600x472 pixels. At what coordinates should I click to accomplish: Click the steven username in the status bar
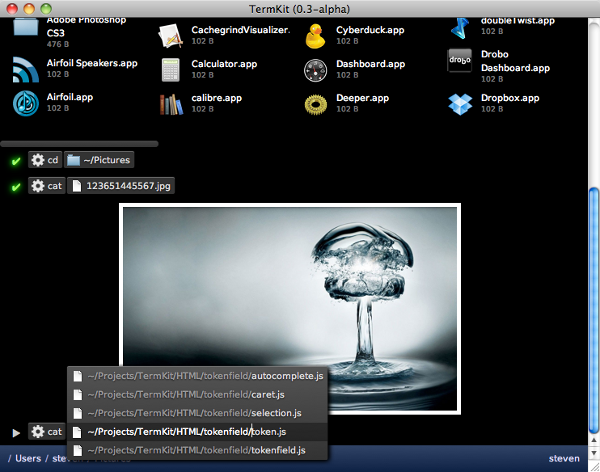pos(564,459)
